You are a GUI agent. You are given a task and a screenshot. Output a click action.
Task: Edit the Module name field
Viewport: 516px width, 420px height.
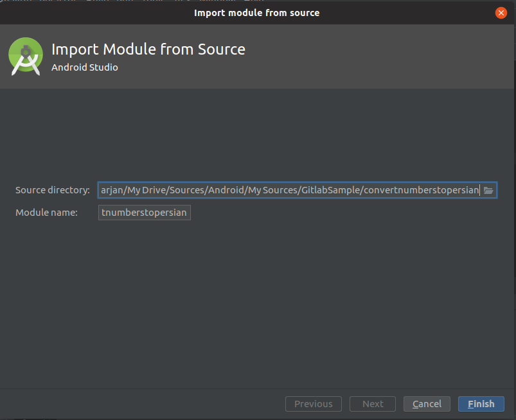(x=144, y=213)
